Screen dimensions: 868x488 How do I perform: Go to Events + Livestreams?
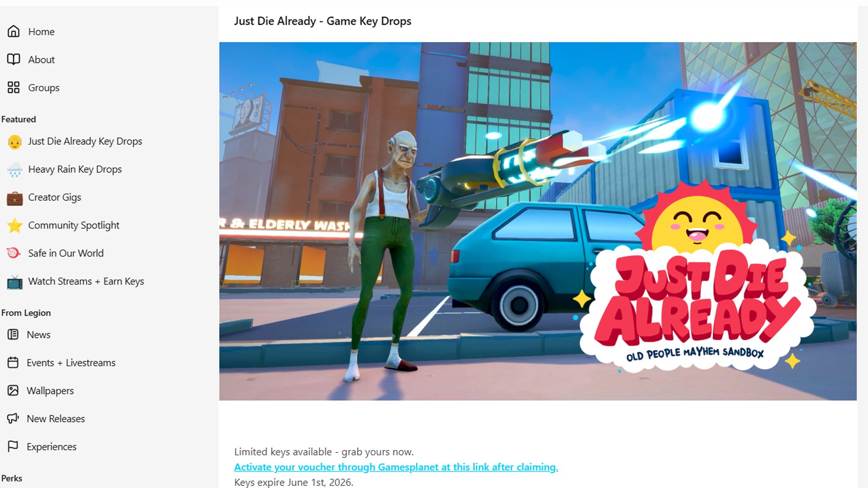[71, 362]
